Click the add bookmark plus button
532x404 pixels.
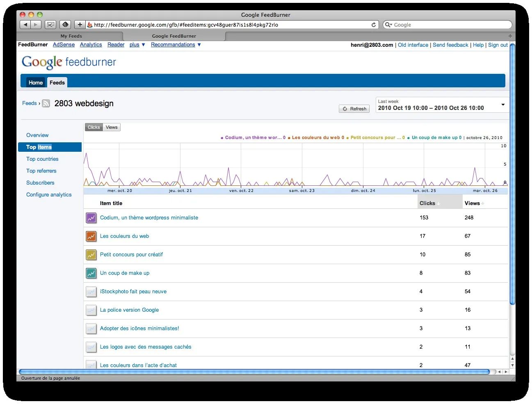pos(80,25)
